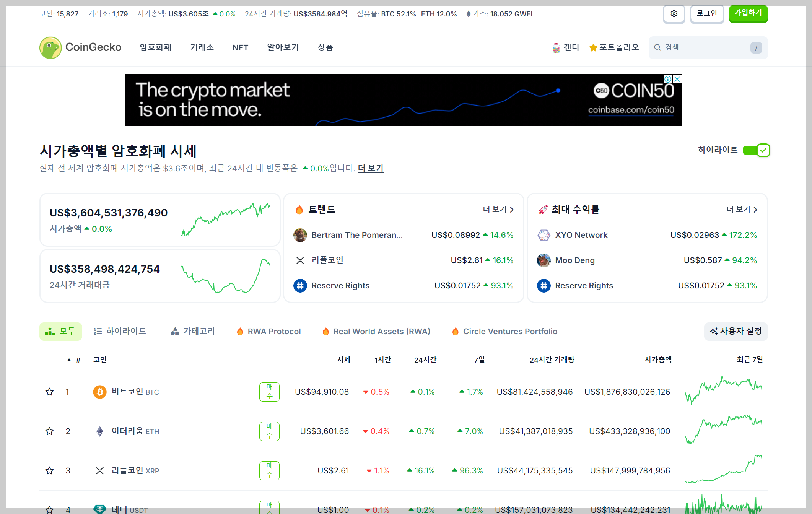Open the 상품 menu
This screenshot has width=812, height=514.
pos(325,47)
